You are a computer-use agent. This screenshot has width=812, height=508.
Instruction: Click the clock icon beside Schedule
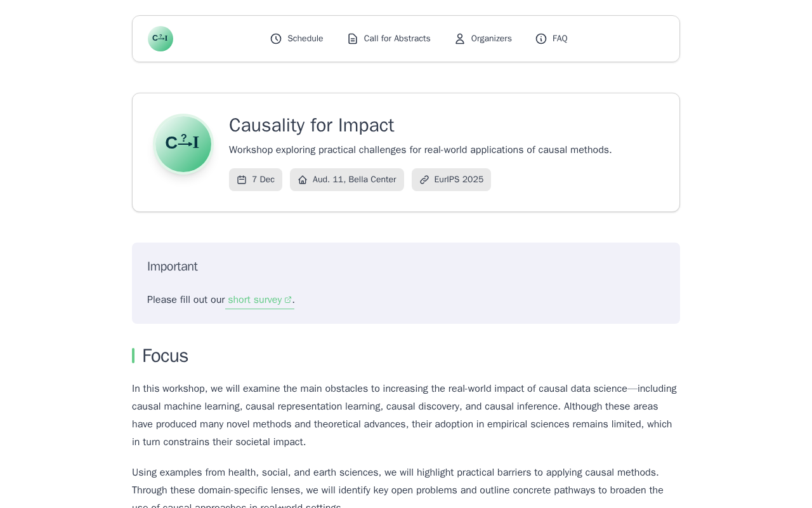tap(276, 39)
